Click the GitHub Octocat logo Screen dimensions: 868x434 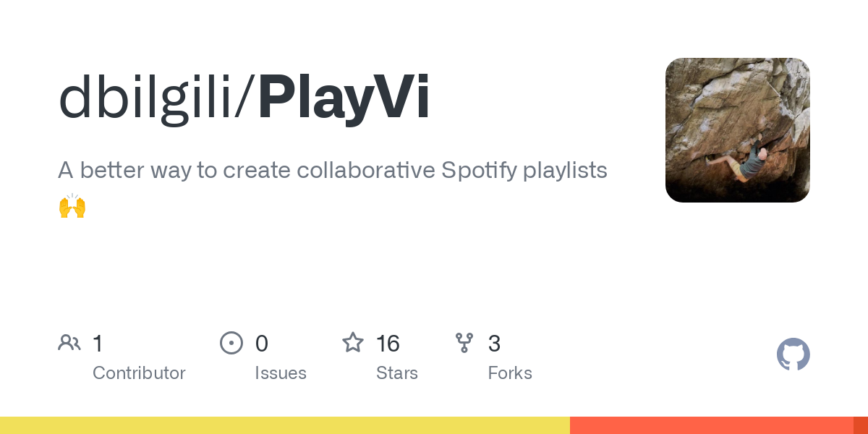[x=793, y=354]
